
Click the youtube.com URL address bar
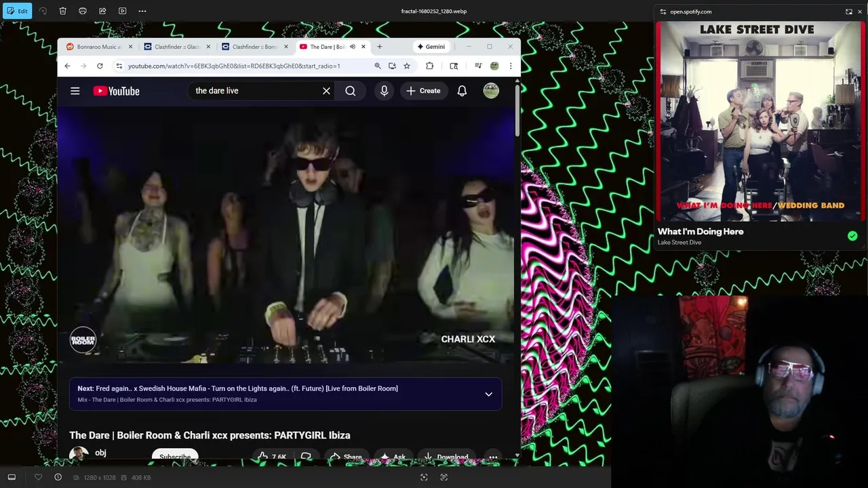coord(234,66)
